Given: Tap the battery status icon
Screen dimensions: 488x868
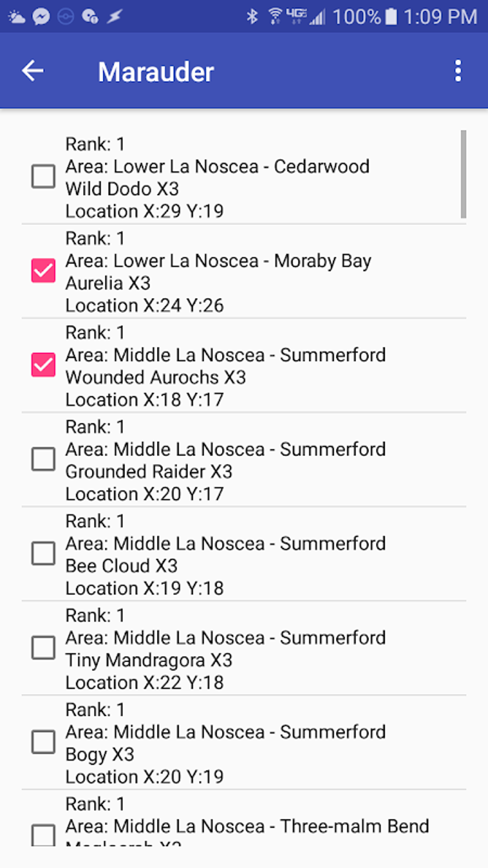Looking at the screenshot, I should [x=391, y=17].
